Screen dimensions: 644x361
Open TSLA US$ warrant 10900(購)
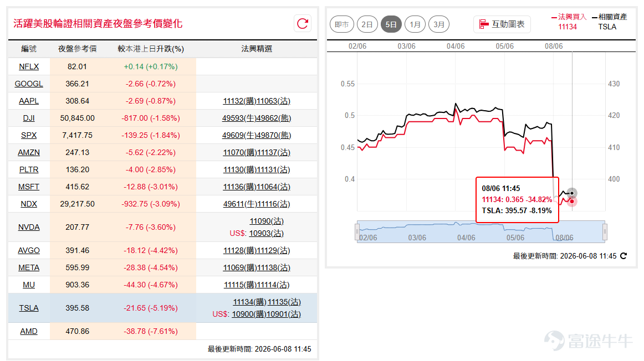(x=249, y=314)
